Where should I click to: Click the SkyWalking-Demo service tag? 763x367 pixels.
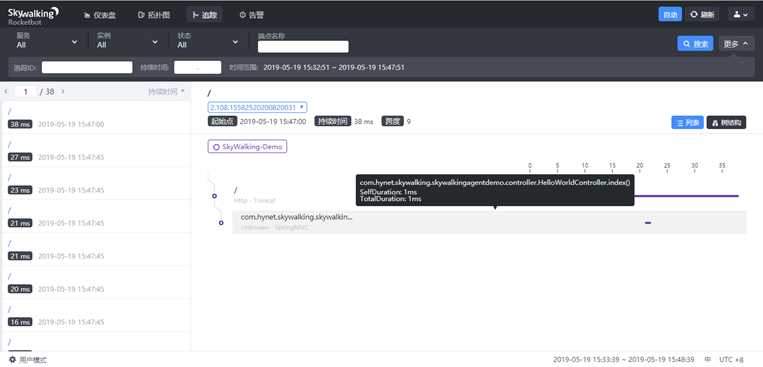click(x=247, y=147)
